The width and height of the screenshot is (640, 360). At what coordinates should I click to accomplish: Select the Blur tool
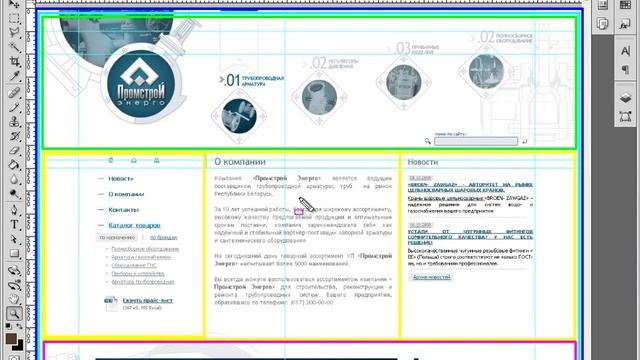click(14, 179)
